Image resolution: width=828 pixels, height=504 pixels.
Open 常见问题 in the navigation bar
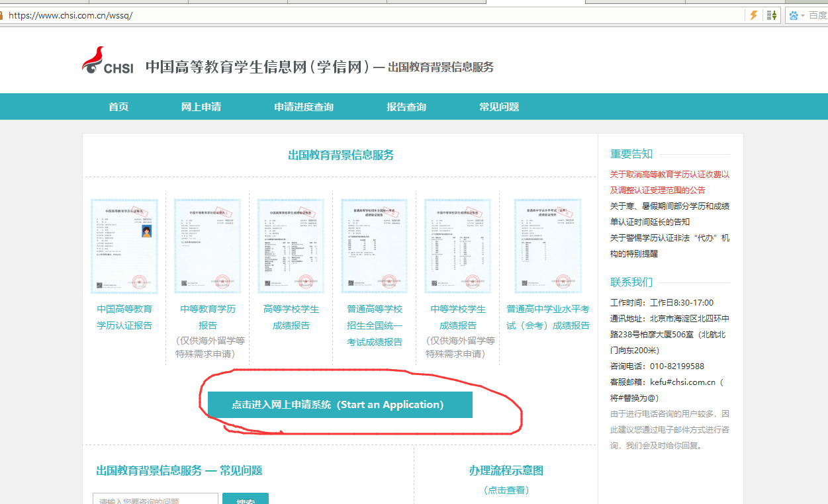499,106
